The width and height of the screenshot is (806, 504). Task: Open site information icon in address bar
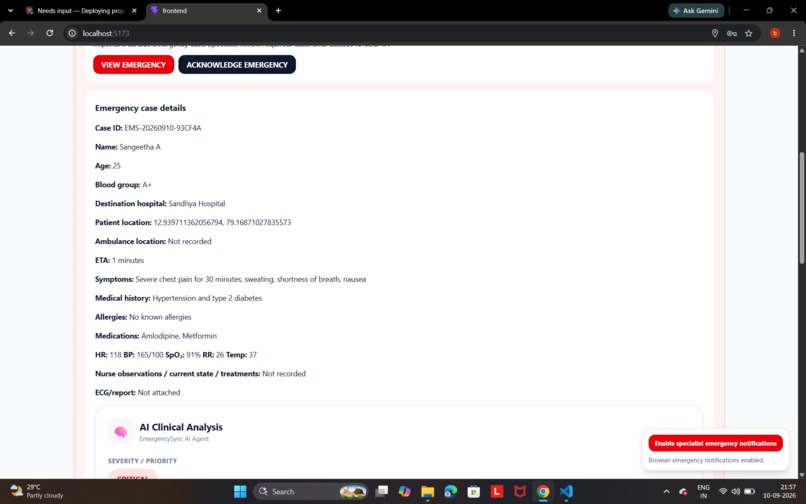[x=72, y=33]
